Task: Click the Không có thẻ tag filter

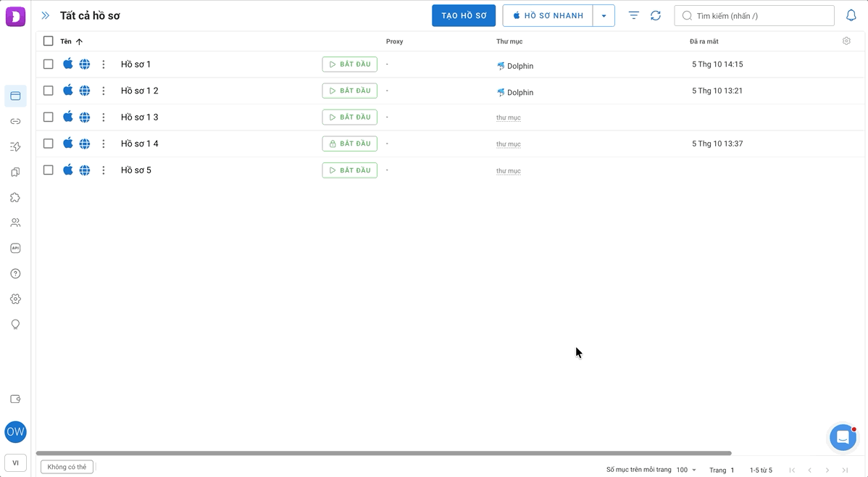Action: [67, 467]
